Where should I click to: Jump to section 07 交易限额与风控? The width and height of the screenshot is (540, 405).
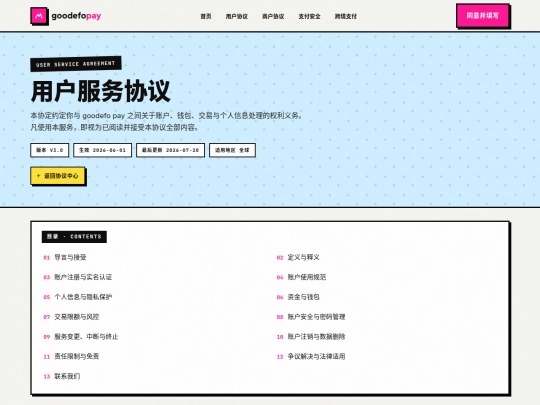click(x=71, y=317)
